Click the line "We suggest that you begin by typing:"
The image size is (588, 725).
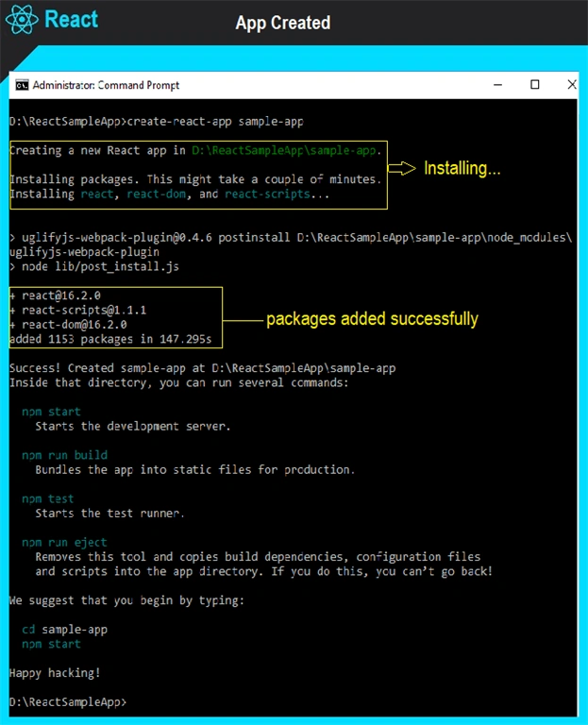[126, 600]
